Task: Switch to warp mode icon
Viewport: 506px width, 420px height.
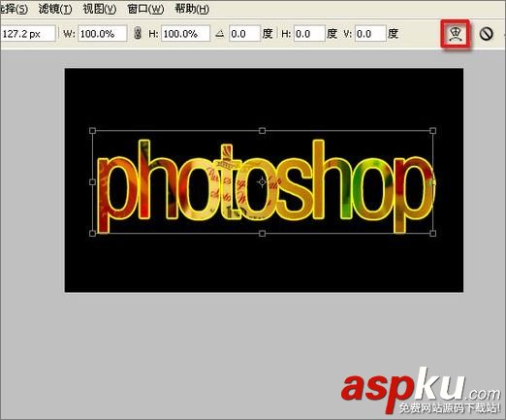Action: click(456, 34)
